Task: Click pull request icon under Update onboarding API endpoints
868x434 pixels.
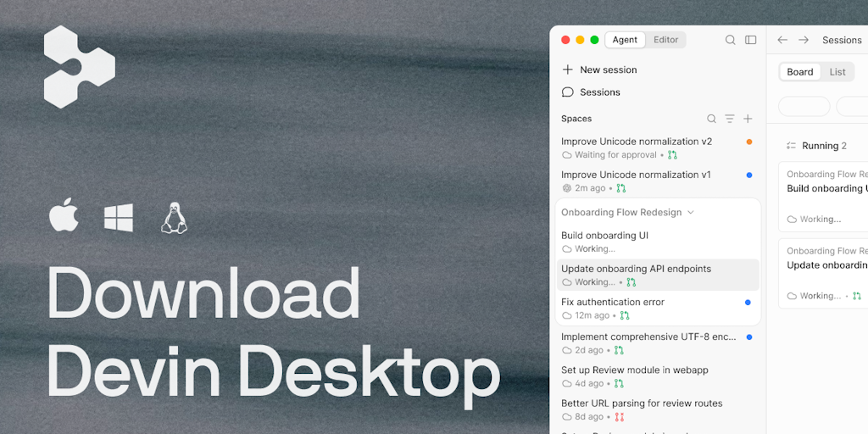Action: 631,282
